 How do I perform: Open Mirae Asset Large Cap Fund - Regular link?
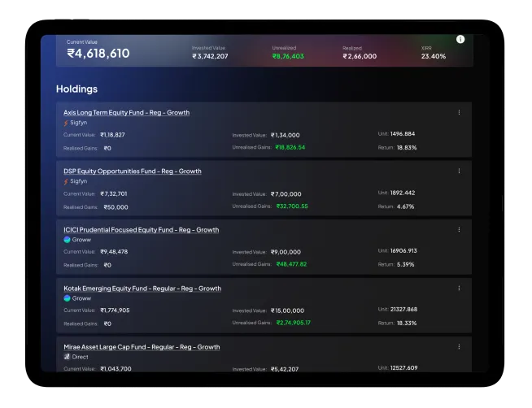click(142, 347)
